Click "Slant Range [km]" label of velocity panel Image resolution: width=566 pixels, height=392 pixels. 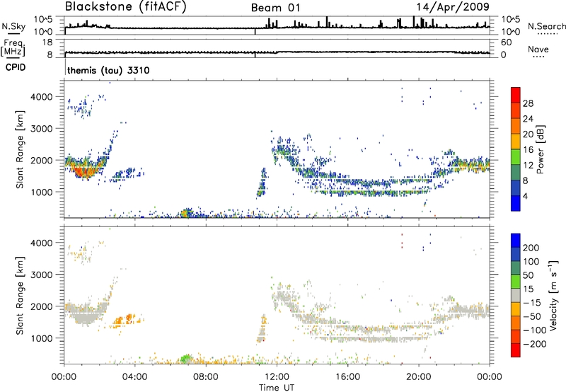[20, 295]
